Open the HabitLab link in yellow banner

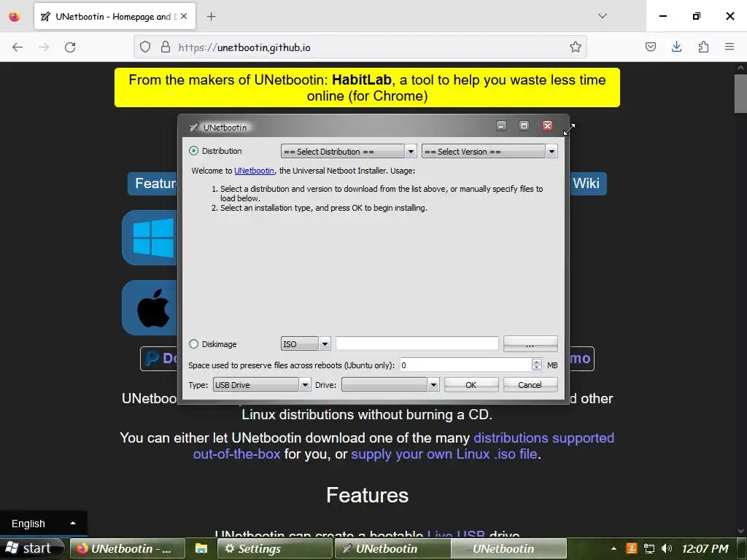coord(362,79)
